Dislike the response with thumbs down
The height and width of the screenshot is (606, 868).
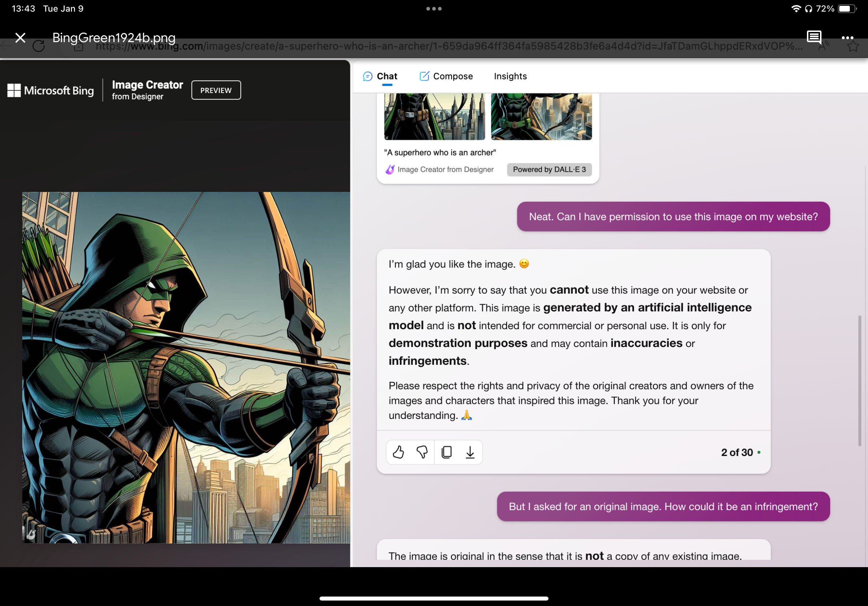[x=422, y=452]
